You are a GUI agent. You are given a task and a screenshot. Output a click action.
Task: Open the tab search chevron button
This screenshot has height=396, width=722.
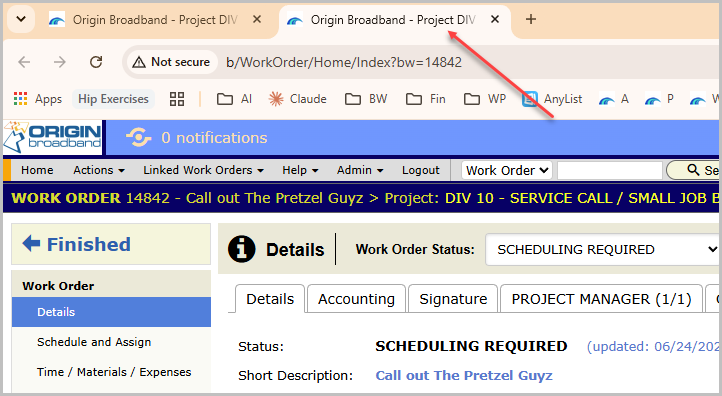click(x=21, y=19)
